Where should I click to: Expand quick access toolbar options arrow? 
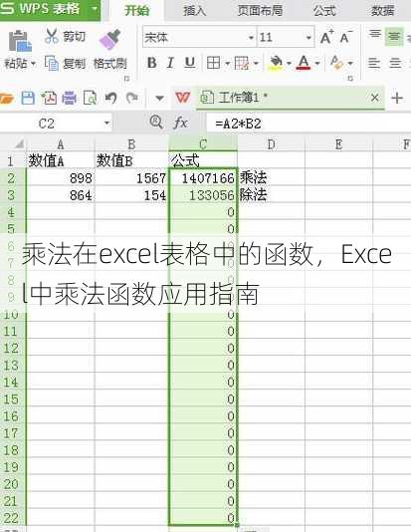click(x=159, y=99)
